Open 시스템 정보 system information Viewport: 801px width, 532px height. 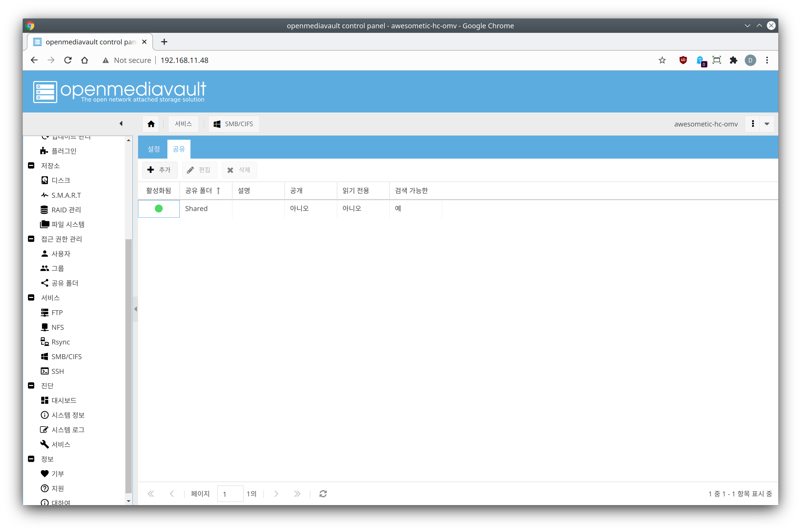pos(63,415)
